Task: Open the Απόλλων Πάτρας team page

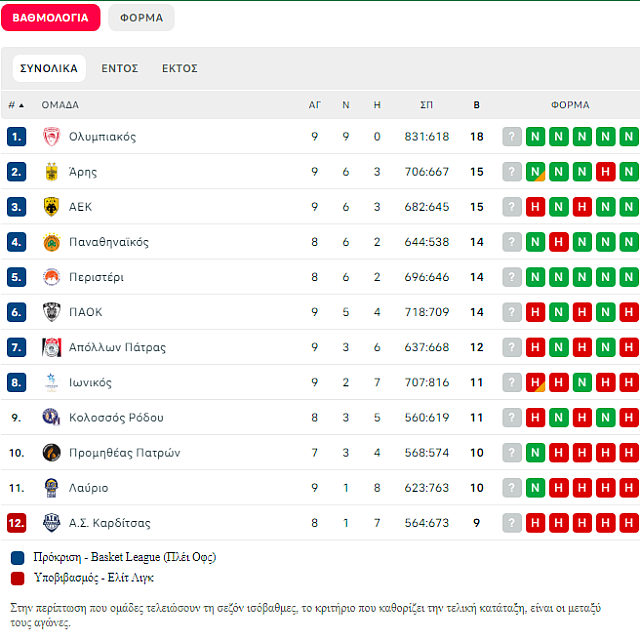Action: pyautogui.click(x=117, y=348)
